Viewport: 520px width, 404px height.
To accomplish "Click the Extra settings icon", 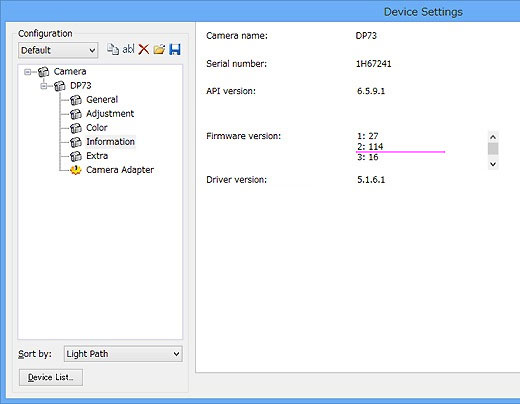I will [76, 156].
